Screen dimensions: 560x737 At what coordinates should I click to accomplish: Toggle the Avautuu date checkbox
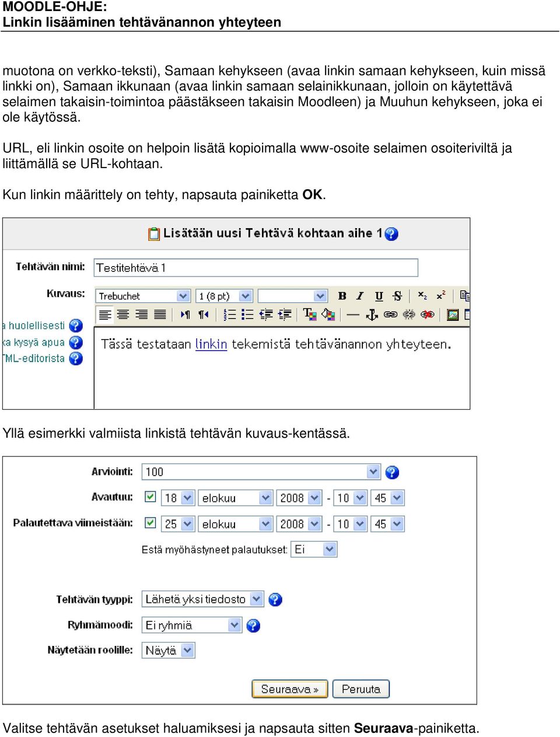(150, 497)
